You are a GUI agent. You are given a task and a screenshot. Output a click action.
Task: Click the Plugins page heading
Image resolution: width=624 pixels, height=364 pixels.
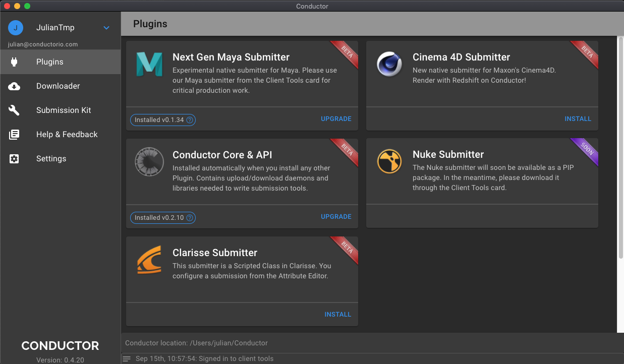tap(150, 24)
